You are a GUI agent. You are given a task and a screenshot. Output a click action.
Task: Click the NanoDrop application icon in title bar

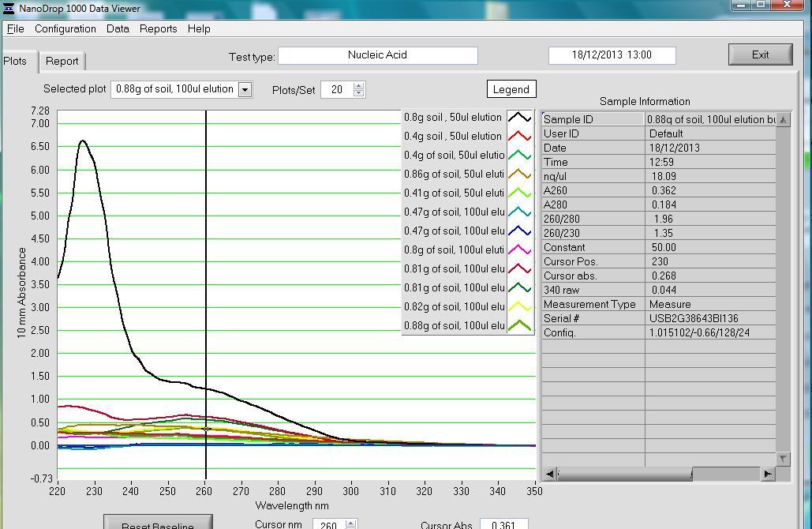(9, 8)
